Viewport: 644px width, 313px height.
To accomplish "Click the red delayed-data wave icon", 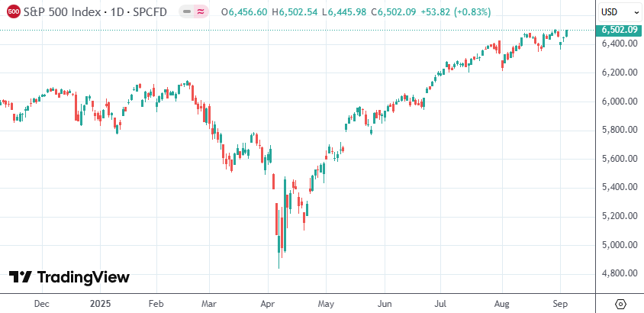I will point(201,12).
